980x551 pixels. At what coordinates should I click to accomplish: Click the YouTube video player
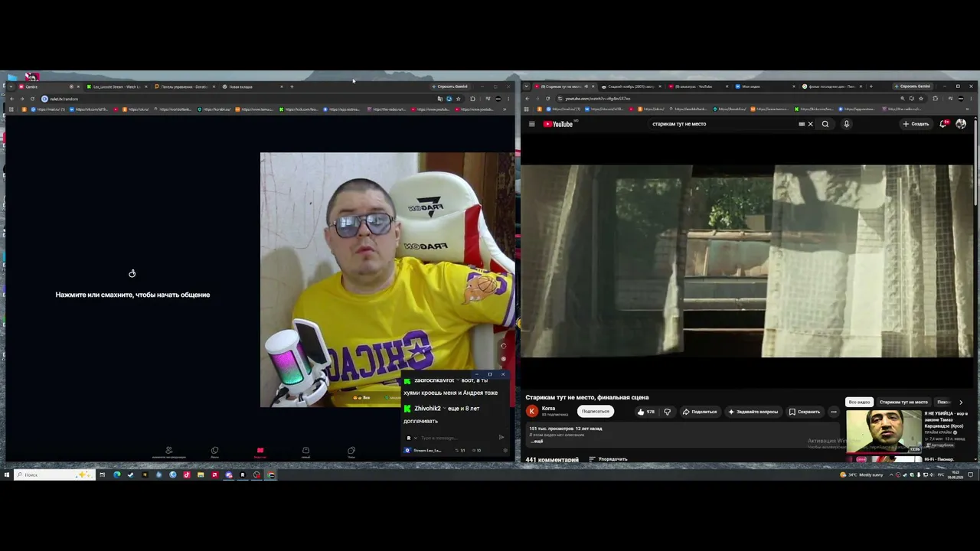[747, 261]
